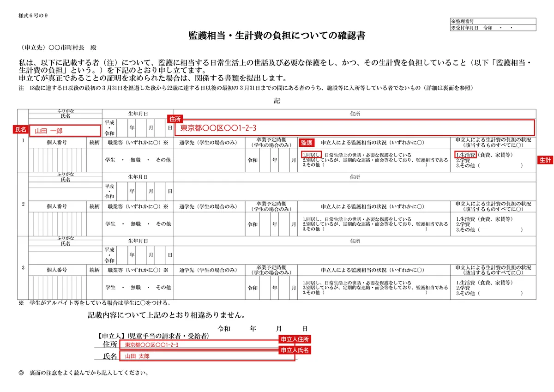
Task: Choose 1.同居し option in row 2
Action: (x=357, y=219)
